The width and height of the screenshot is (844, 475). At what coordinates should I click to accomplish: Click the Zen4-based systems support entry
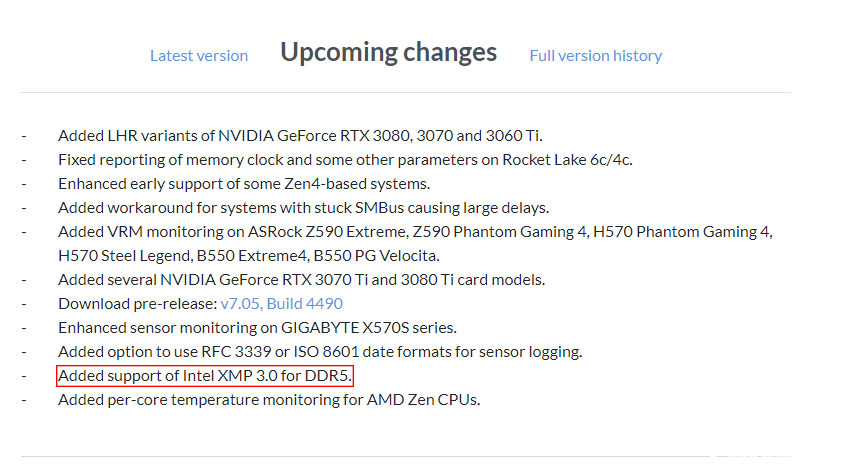pyautogui.click(x=244, y=183)
